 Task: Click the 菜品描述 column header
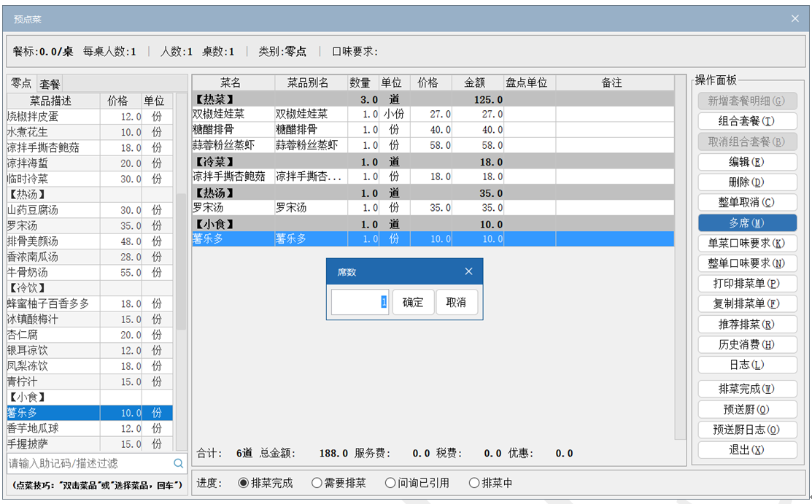53,101
